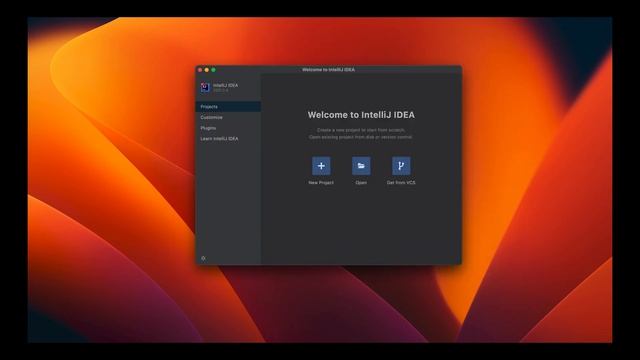Click the Open label under folder icon
This screenshot has height=360, width=640.
[361, 182]
